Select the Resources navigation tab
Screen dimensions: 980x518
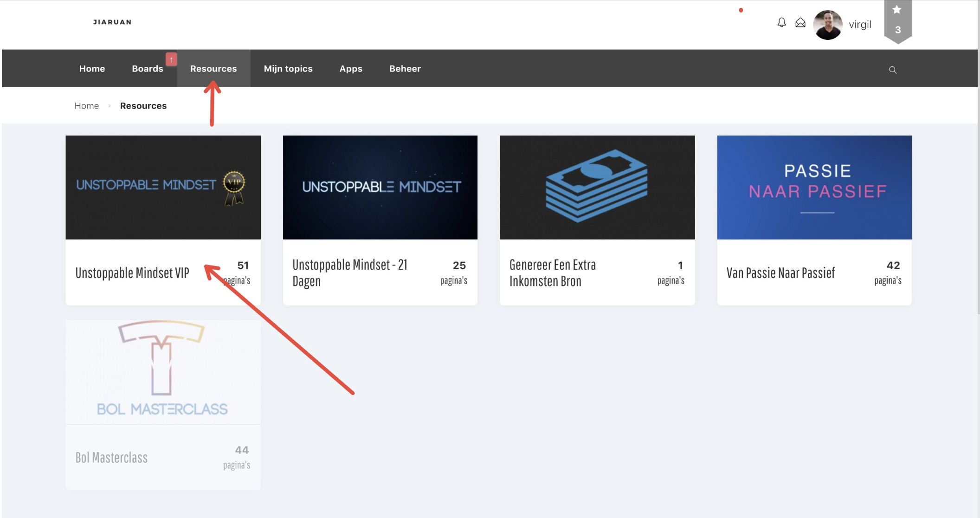click(213, 69)
